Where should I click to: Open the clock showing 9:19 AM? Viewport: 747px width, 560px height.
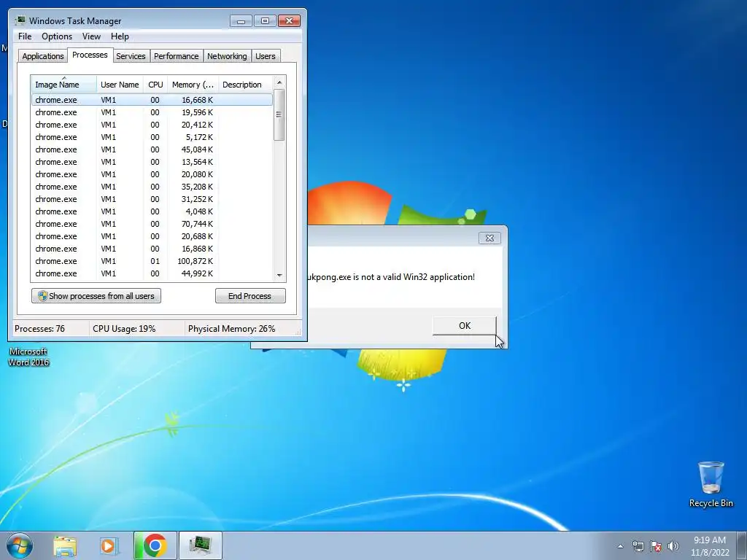tap(710, 546)
